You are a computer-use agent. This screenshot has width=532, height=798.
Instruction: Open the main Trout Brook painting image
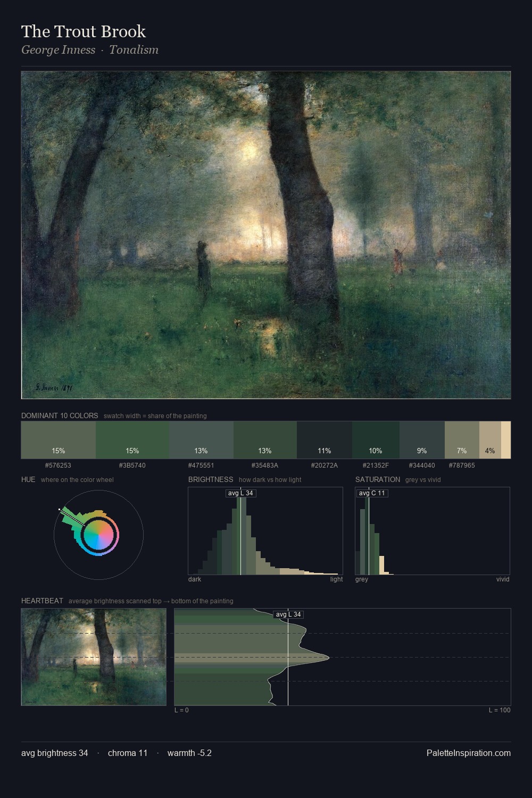coord(266,235)
